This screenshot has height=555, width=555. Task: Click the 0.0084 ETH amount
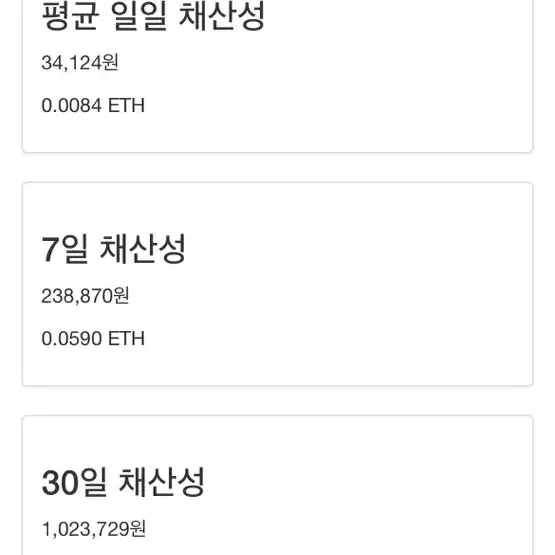click(93, 105)
